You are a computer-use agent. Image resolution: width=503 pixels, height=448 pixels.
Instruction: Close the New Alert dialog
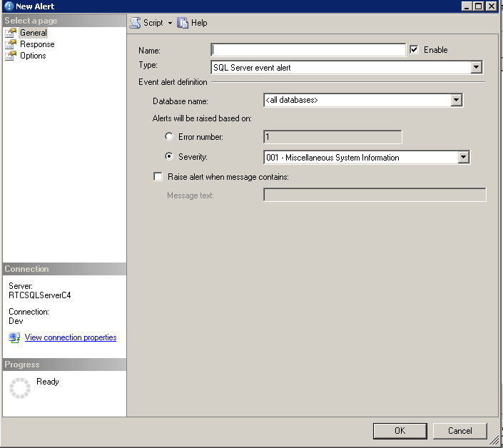(491, 6)
